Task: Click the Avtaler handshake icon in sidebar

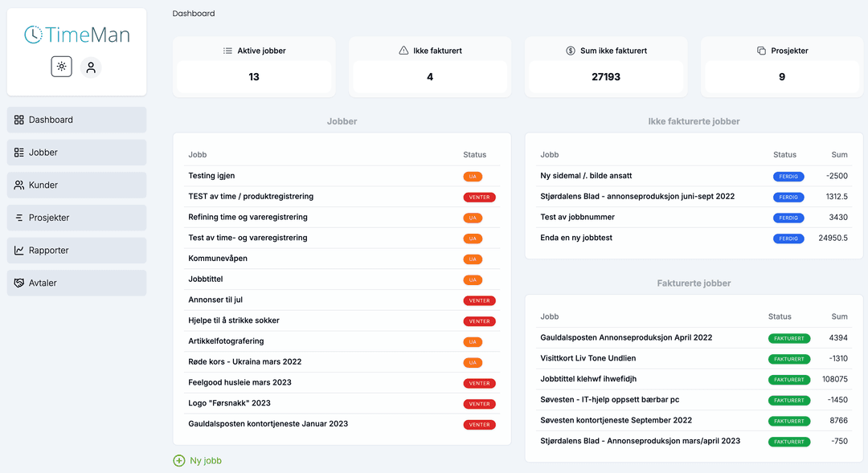Action: point(19,283)
